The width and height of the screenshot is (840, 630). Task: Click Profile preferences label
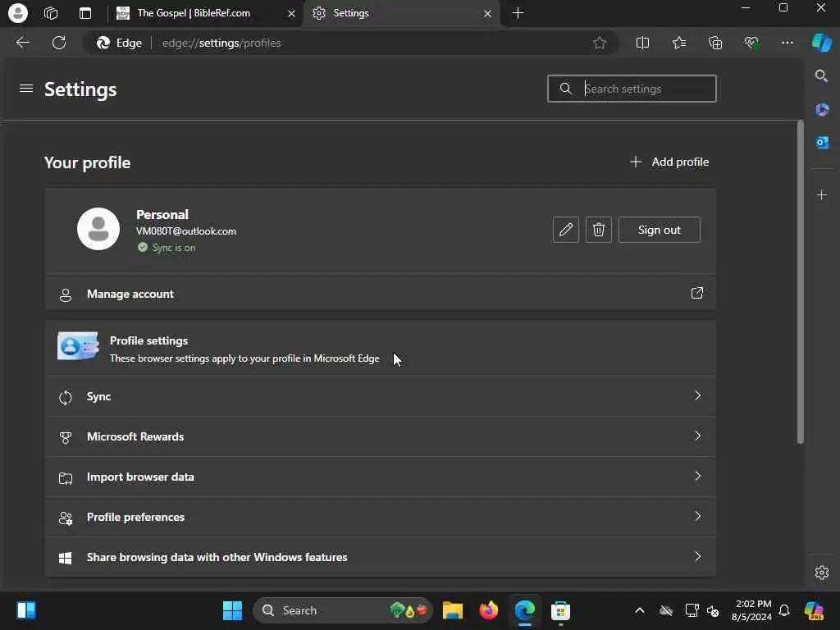[135, 517]
